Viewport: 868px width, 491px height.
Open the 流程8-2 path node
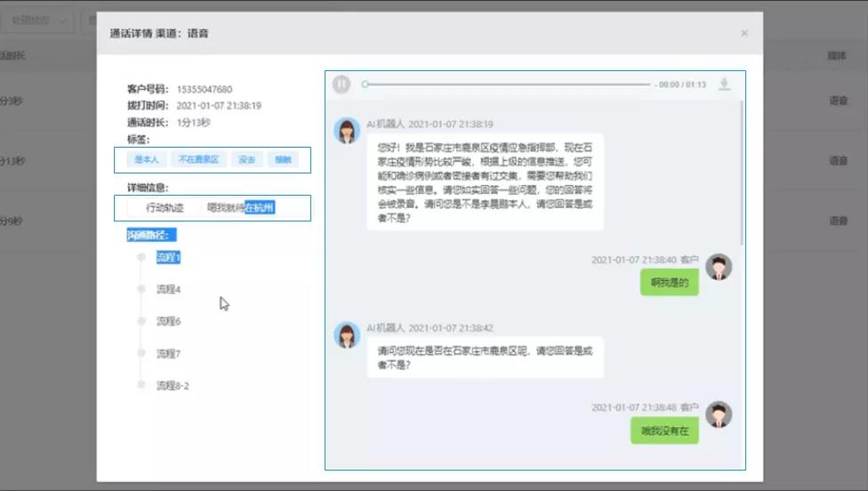click(x=173, y=385)
